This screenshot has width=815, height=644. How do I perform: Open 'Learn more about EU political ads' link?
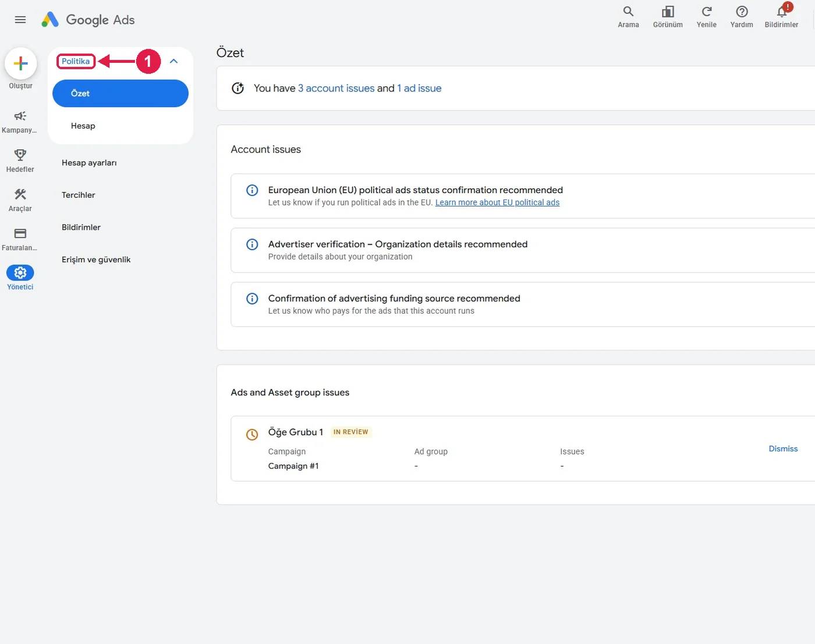[497, 202]
